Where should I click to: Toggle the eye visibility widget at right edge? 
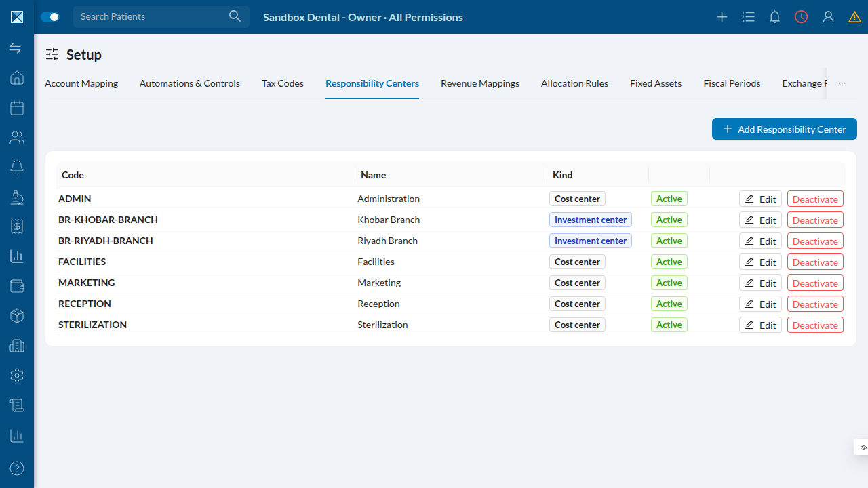tap(863, 447)
